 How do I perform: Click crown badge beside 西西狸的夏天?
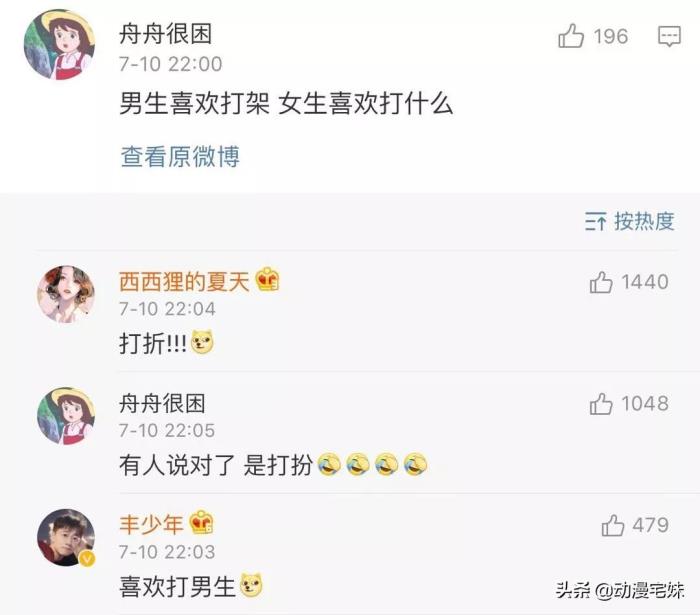pos(267,279)
